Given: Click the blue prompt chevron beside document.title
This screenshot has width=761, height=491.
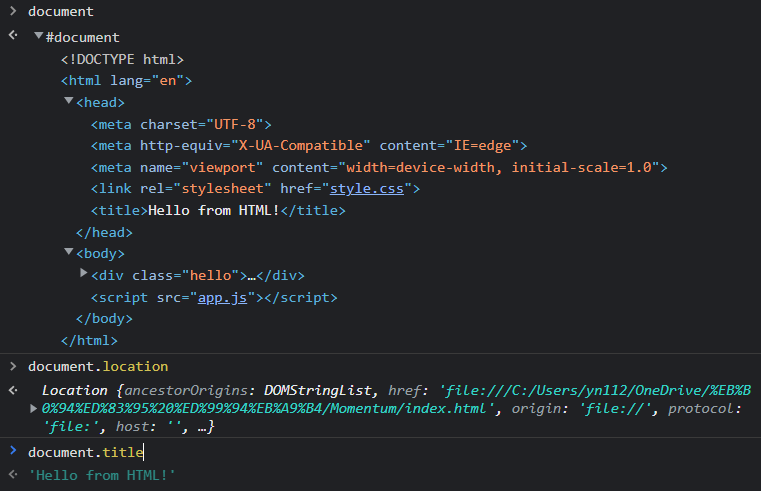Looking at the screenshot, I should click(x=13, y=451).
